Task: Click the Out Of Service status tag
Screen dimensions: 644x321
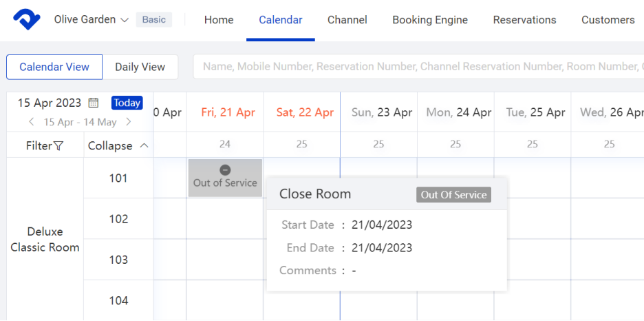Action: coord(453,195)
